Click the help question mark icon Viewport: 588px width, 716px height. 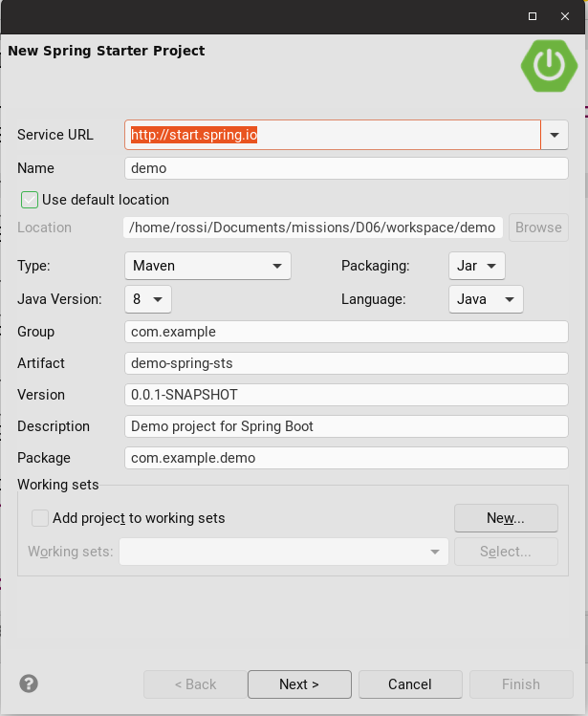[x=29, y=683]
